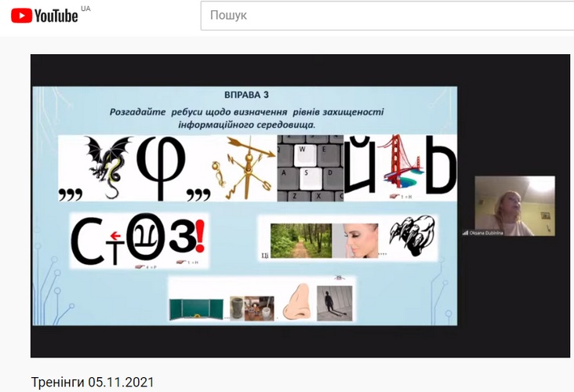The width and height of the screenshot is (574, 392).
Task: Click the video title Тренінги 05.11.2021
Action: [x=93, y=382]
